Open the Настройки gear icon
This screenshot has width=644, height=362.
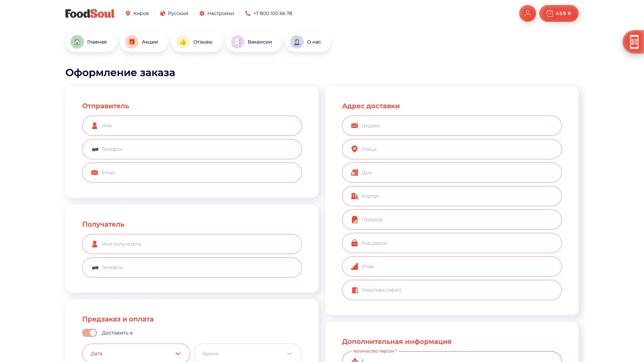[202, 13]
